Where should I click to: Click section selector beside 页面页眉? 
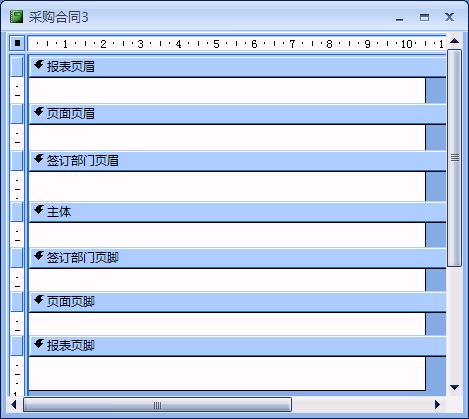coord(17,114)
